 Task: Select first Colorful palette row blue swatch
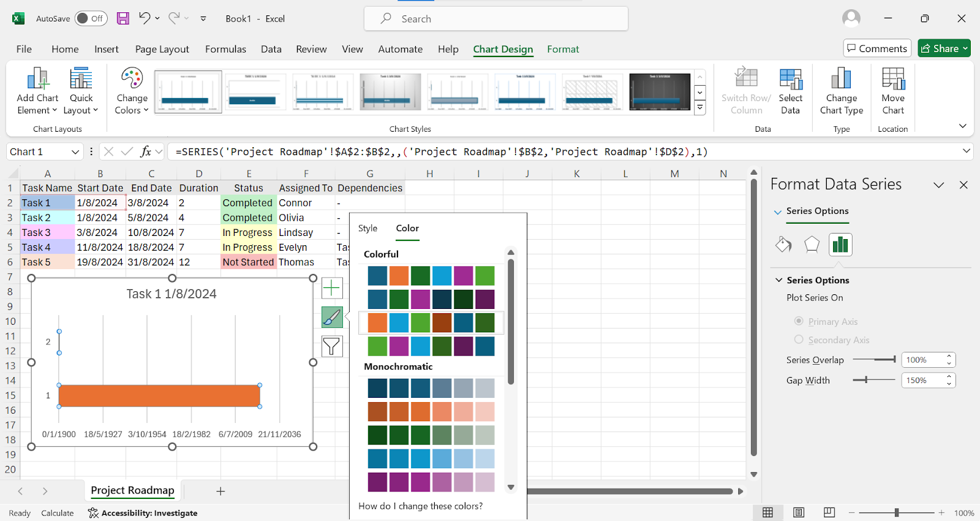(x=377, y=276)
